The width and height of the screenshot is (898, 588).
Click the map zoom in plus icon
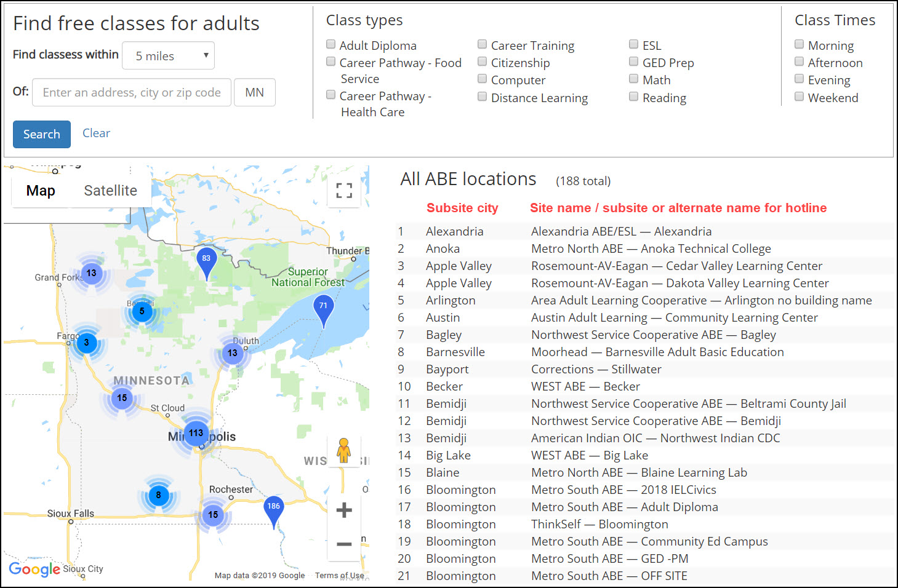coord(344,510)
